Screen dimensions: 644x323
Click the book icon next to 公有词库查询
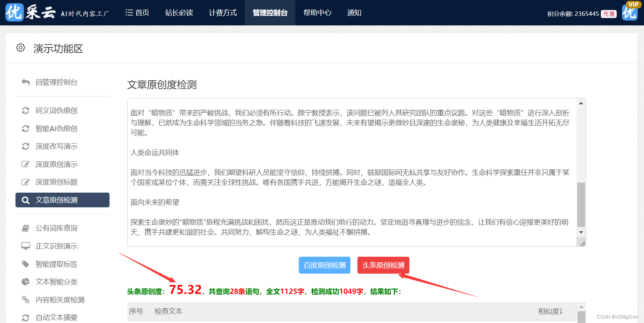pyautogui.click(x=25, y=228)
